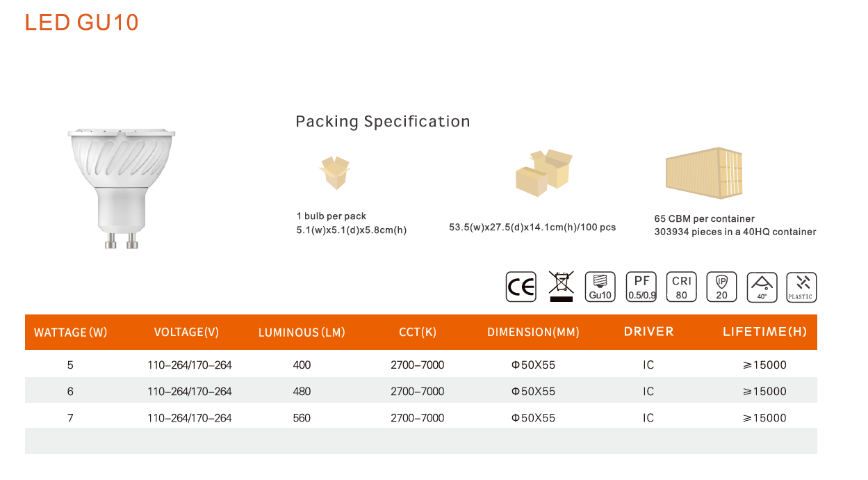Select the 40° beam angle icon
The height and width of the screenshot is (480, 868).
[x=762, y=287]
